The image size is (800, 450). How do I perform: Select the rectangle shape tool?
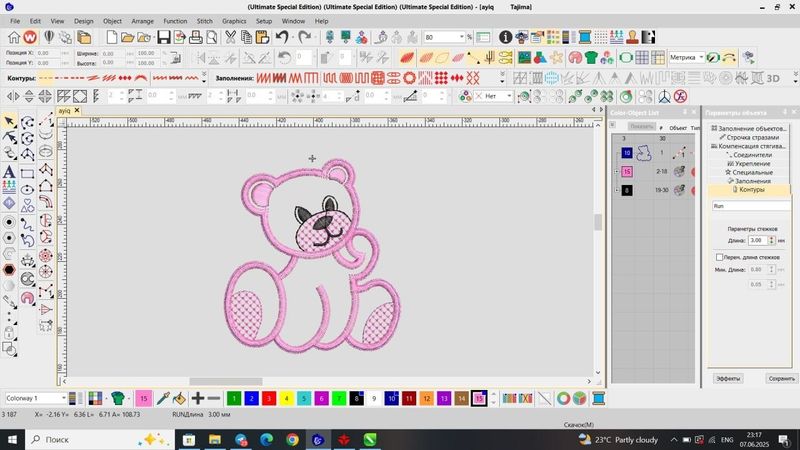pyautogui.click(x=28, y=174)
